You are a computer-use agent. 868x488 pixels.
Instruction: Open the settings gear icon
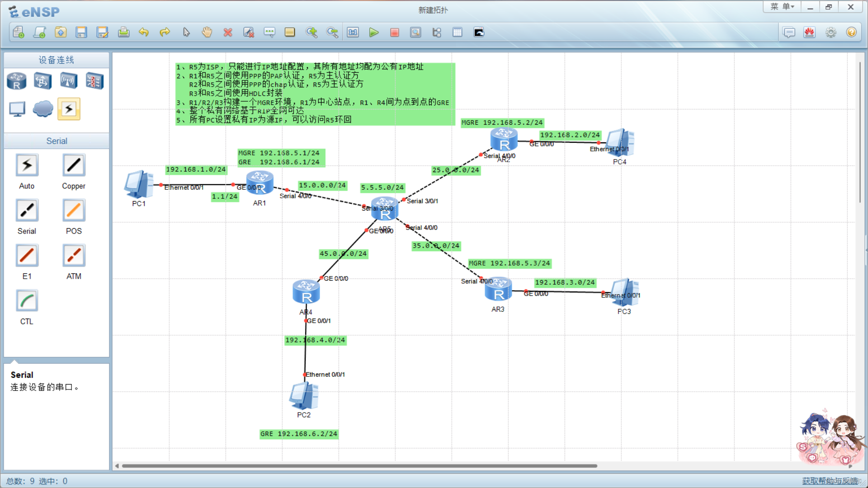tap(830, 33)
